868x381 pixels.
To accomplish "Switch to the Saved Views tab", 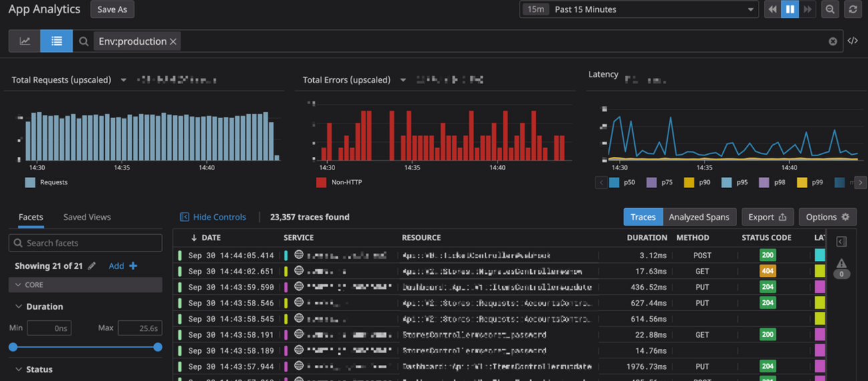I will click(x=87, y=217).
